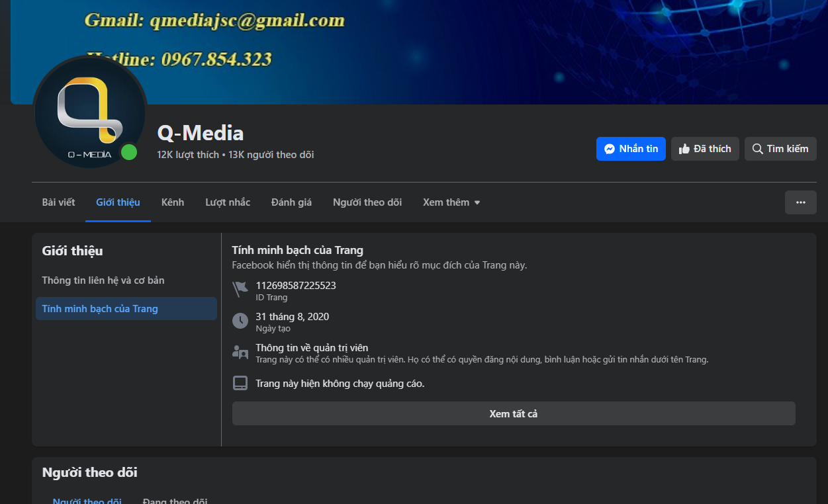Select the Người theo dõi tab
828x504 pixels.
coord(367,202)
